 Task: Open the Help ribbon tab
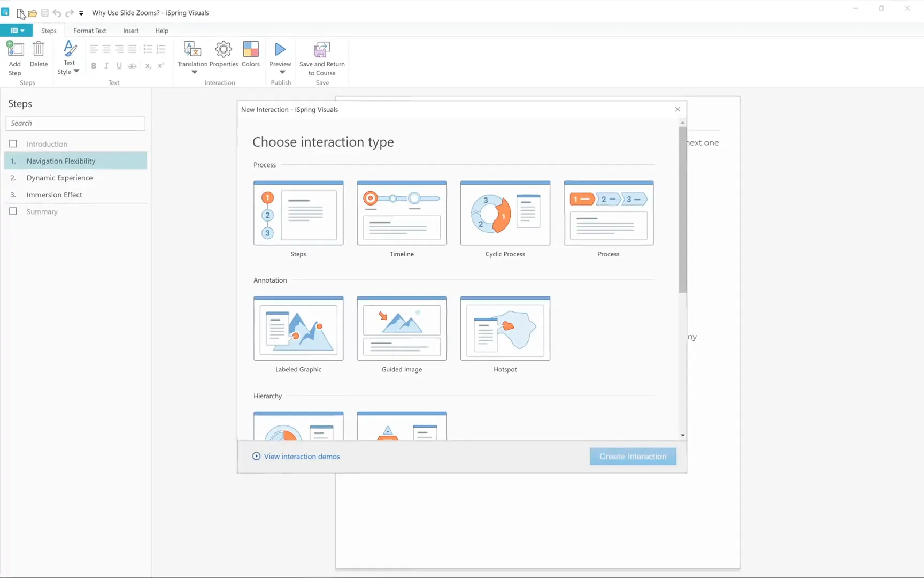162,31
